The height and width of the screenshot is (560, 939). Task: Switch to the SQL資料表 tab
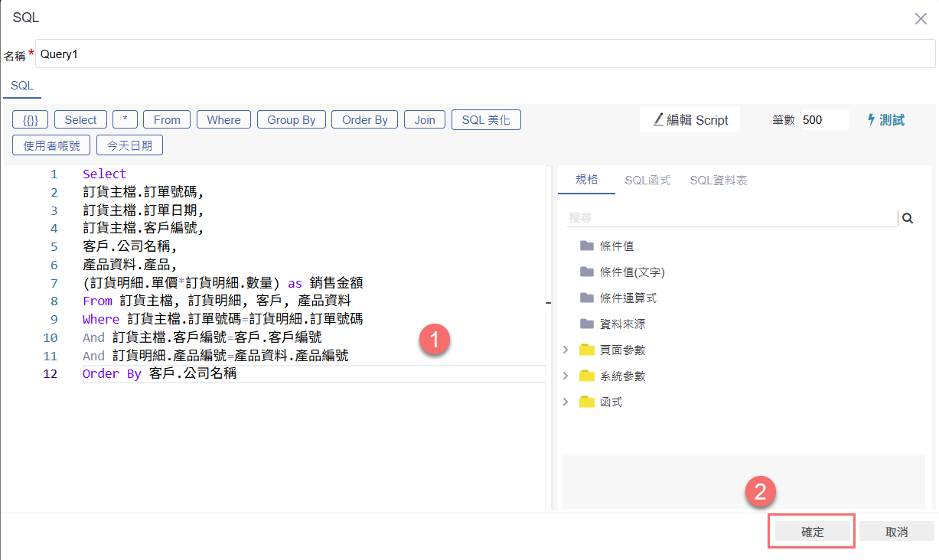[x=718, y=180]
